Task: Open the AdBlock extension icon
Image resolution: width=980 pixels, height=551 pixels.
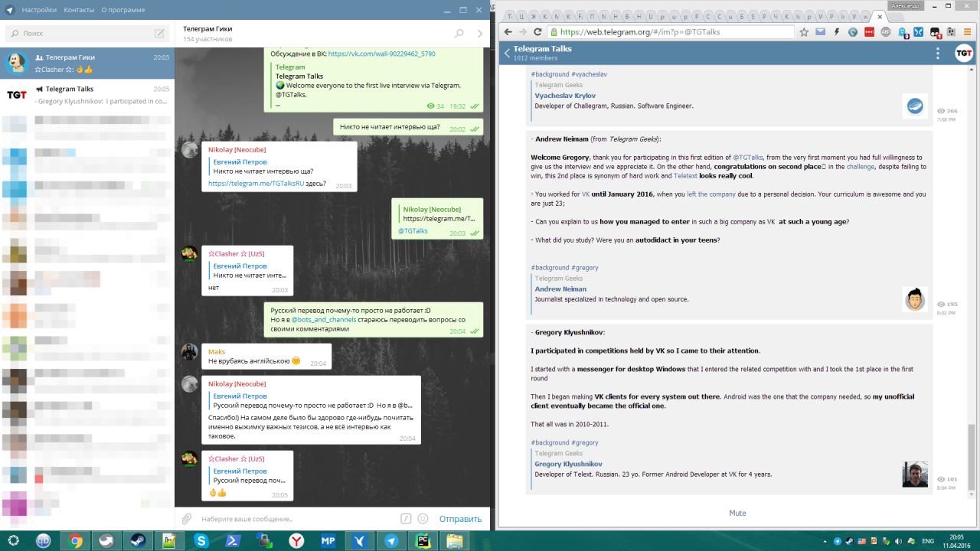Action: [x=886, y=32]
